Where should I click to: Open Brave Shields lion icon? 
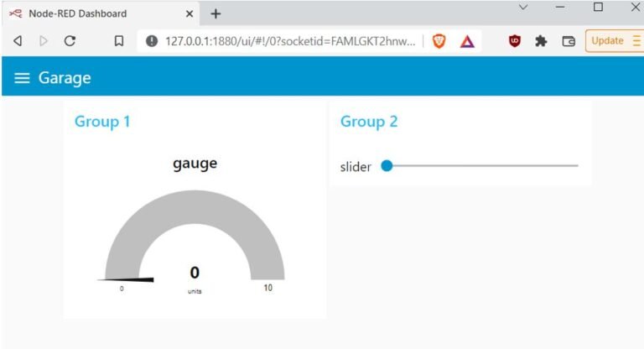pyautogui.click(x=439, y=41)
